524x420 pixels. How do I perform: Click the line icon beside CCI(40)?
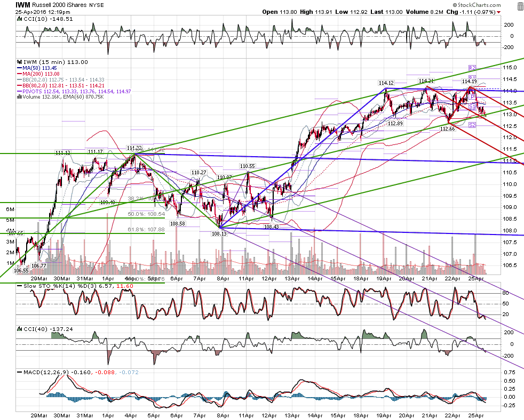(x=20, y=329)
